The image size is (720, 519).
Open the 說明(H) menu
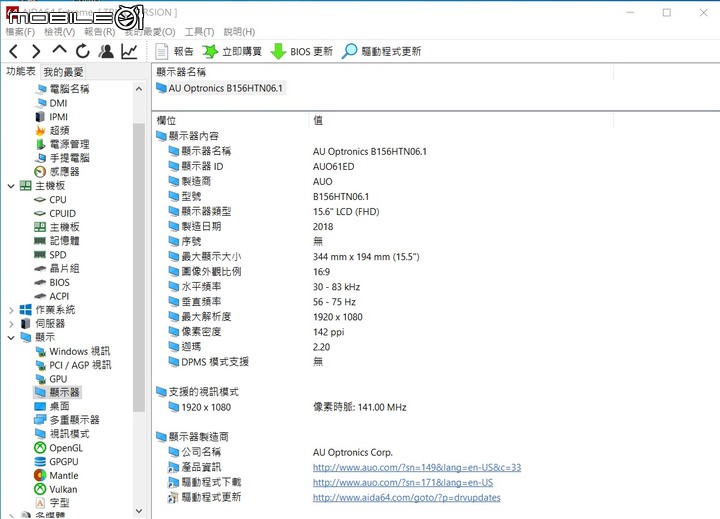click(x=239, y=32)
